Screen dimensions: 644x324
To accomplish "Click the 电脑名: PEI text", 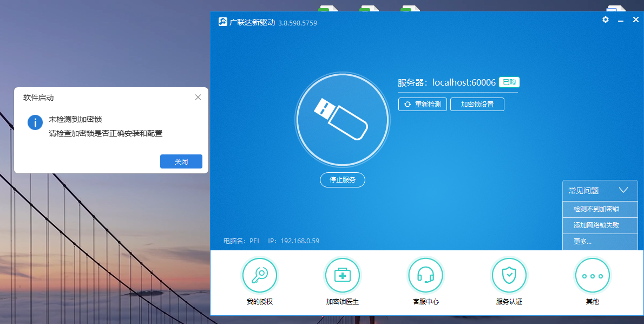I will tap(241, 241).
